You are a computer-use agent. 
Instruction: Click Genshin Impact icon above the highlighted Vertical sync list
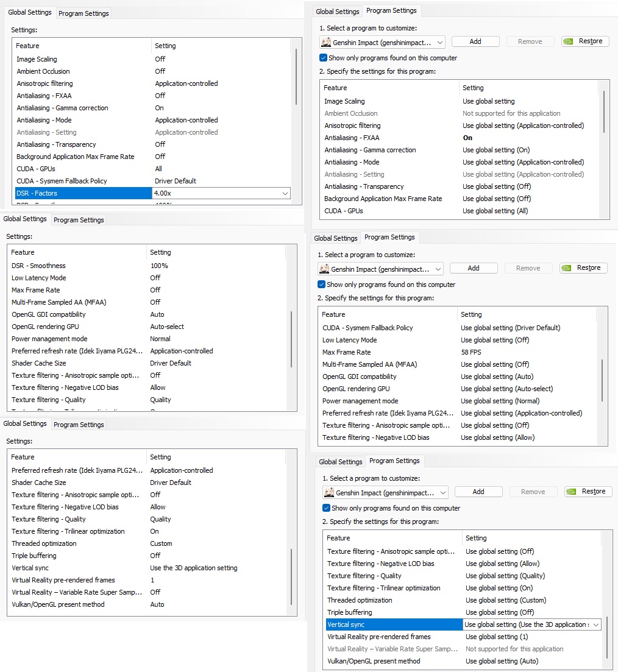pos(329,492)
